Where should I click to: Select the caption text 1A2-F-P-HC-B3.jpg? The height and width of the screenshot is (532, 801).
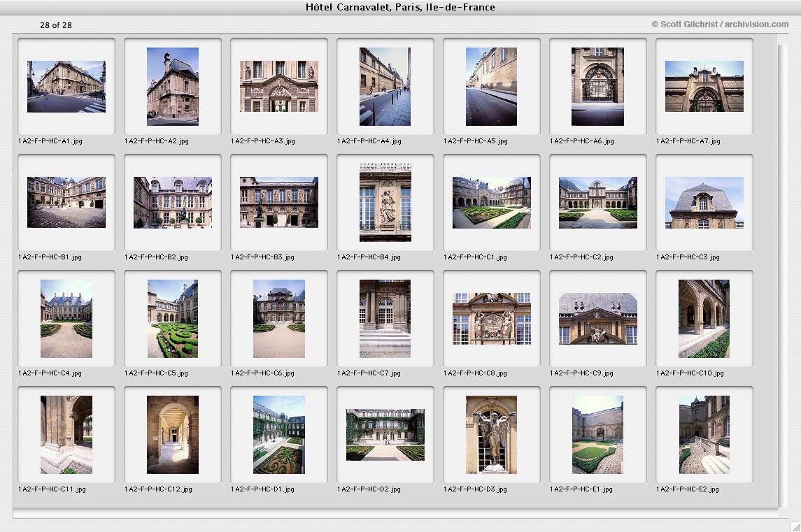[x=262, y=257]
